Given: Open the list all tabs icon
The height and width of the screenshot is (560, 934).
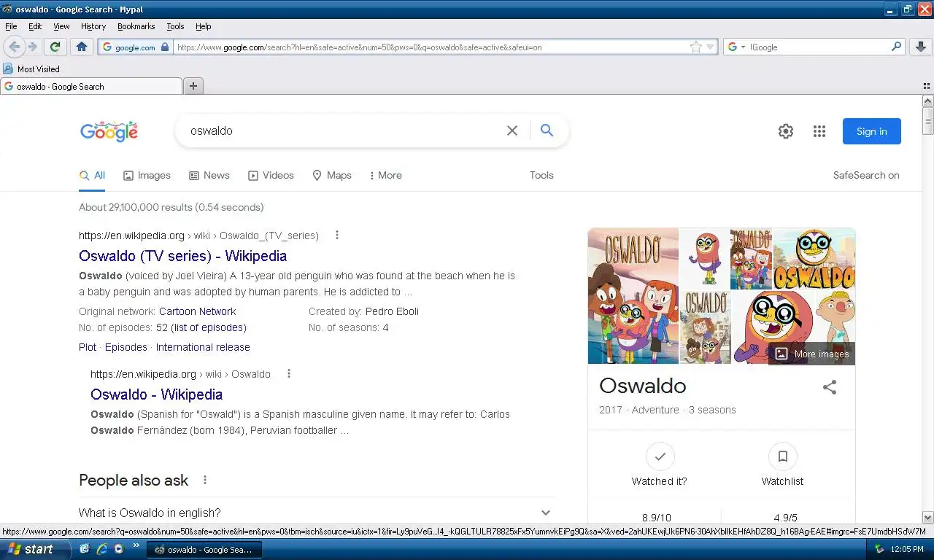Looking at the screenshot, I should (926, 86).
